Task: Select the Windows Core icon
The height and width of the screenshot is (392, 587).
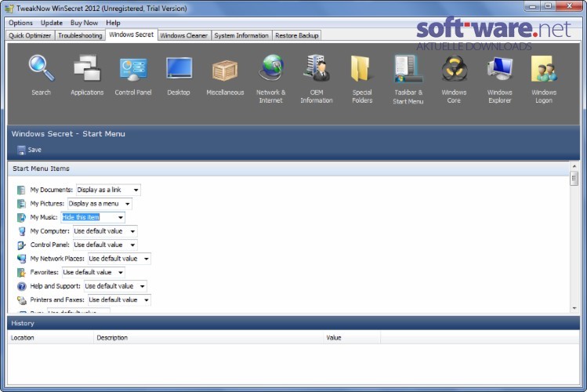Action: tap(454, 68)
